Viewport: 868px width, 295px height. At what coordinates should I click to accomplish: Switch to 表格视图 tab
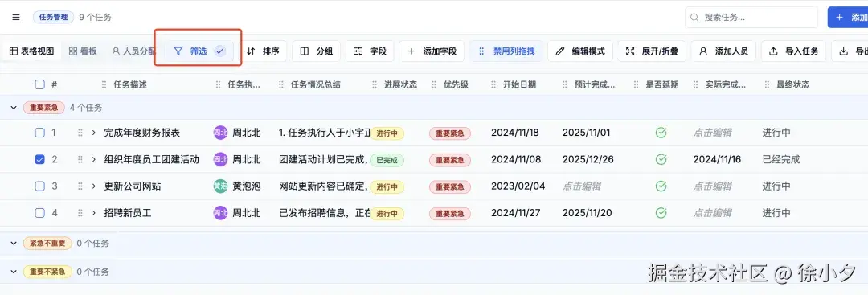coord(31,51)
